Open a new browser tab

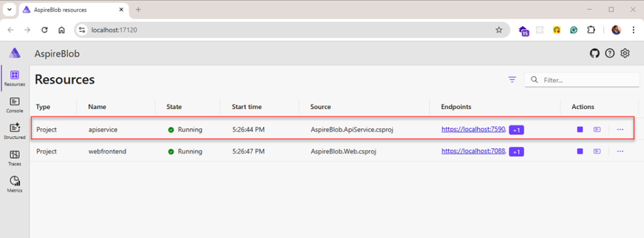coord(138,9)
